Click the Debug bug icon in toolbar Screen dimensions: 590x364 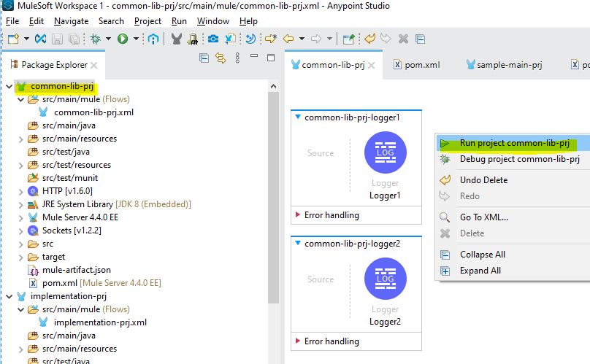click(x=96, y=39)
